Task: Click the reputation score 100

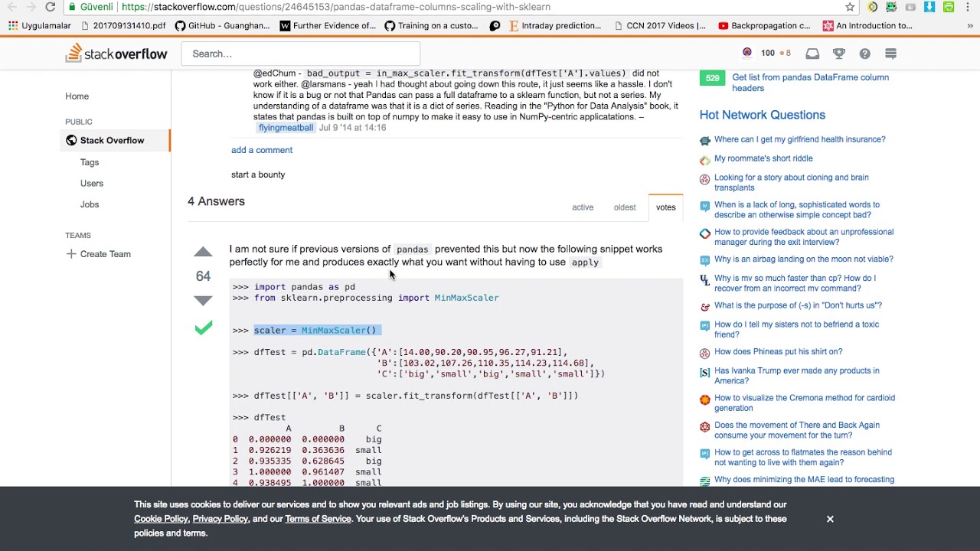Action: coord(768,53)
